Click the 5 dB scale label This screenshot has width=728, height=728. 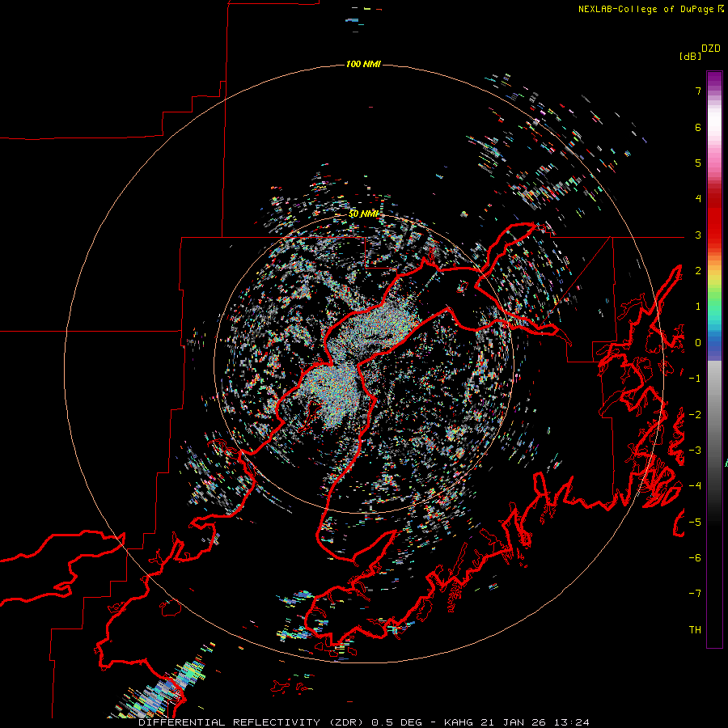pos(698,163)
